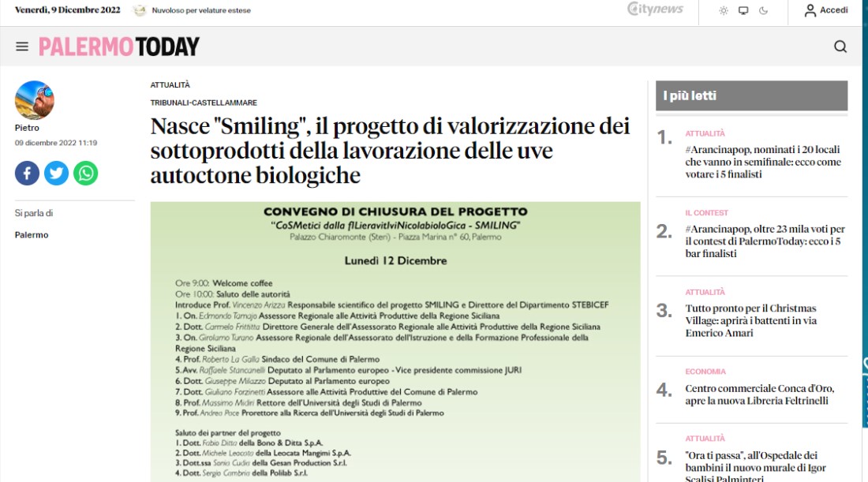Open Christmas Village via Emerico Amari article
Image resolution: width=868 pixels, height=482 pixels.
click(751, 320)
